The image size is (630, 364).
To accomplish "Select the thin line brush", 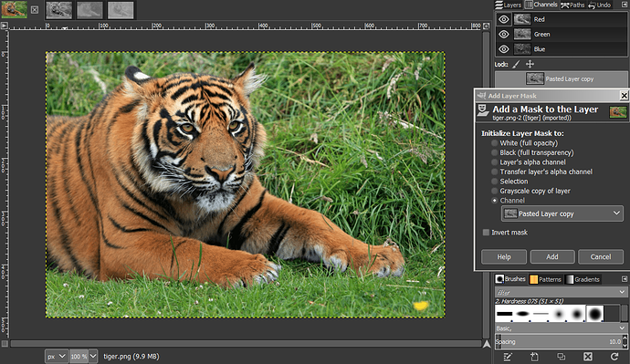I will click(x=541, y=314).
